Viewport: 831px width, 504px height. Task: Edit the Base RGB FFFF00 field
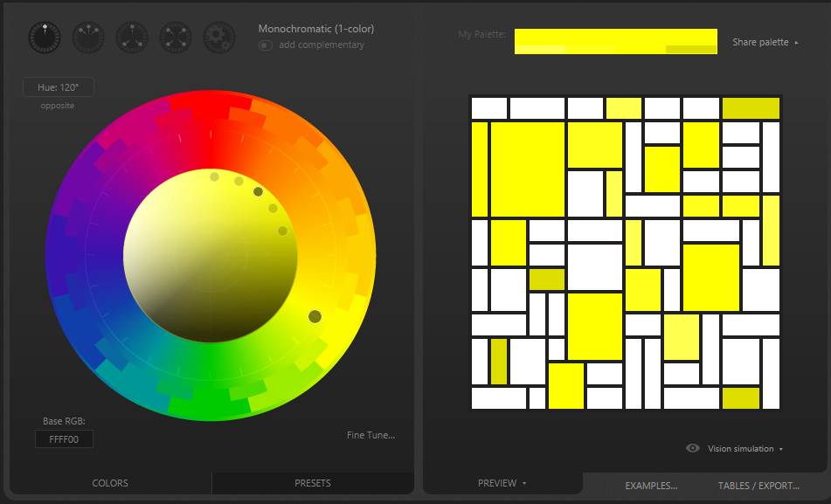click(x=64, y=438)
